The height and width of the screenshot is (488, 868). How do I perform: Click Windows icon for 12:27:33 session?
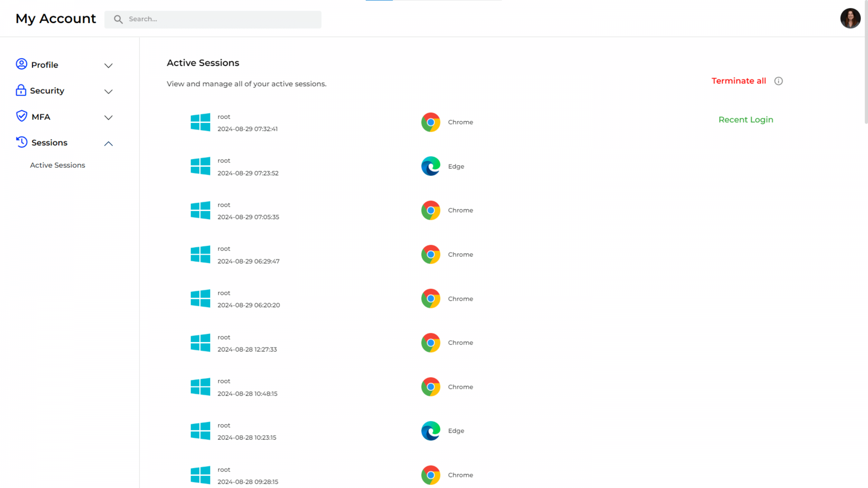point(200,343)
